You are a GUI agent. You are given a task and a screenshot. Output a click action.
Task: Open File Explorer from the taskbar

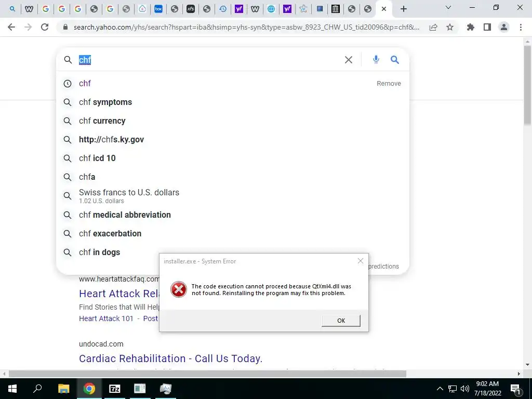(x=63, y=389)
